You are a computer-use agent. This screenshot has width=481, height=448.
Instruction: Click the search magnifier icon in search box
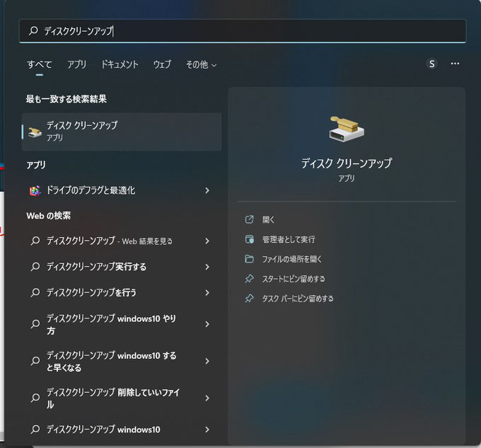pos(33,30)
